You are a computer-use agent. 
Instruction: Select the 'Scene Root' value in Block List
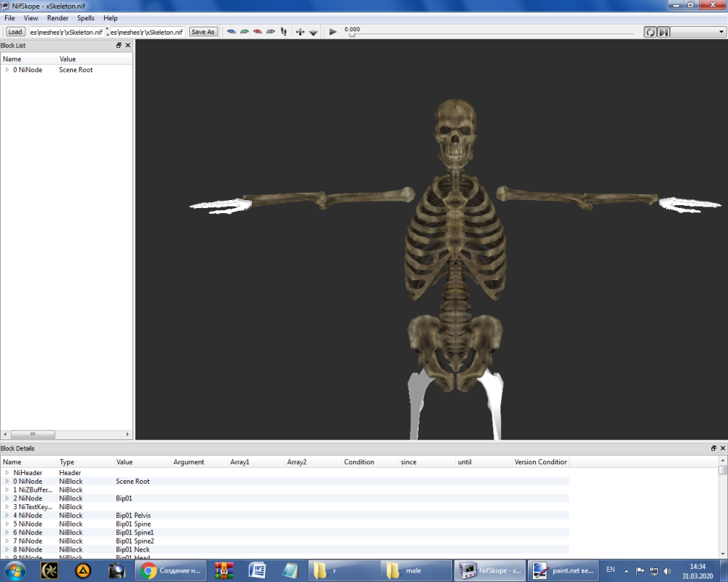coord(76,70)
